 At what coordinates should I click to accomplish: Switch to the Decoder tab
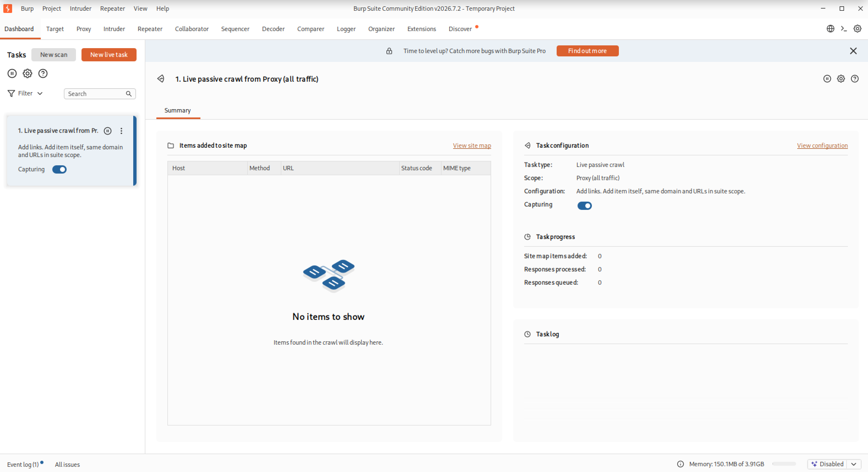point(273,29)
